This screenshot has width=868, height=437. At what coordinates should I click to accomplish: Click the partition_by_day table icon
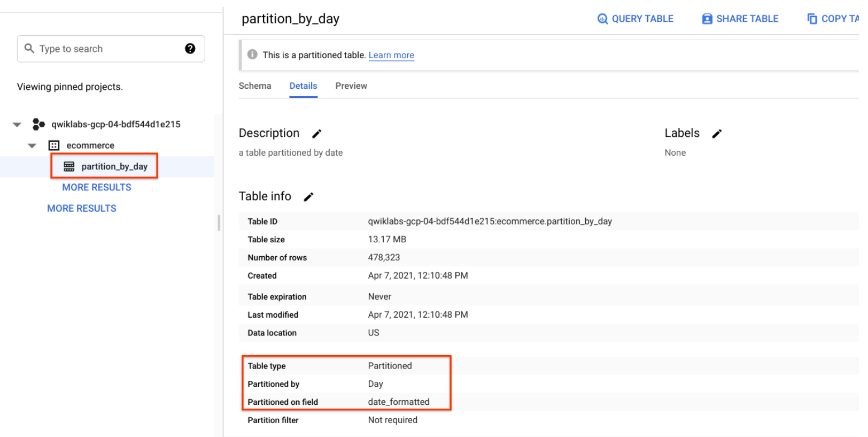pos(69,166)
